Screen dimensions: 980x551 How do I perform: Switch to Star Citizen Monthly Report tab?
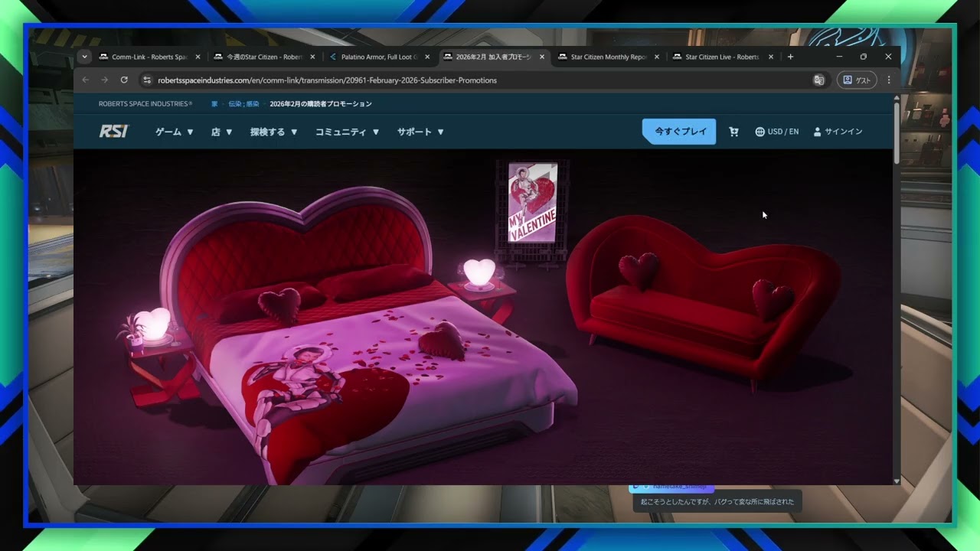(x=609, y=57)
